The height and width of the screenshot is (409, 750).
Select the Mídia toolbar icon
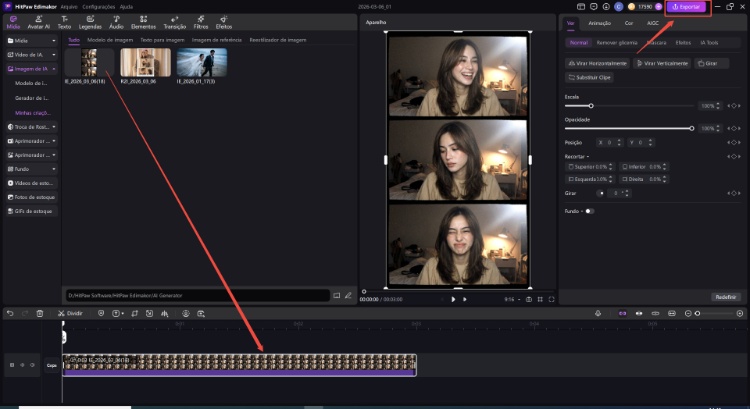(x=13, y=22)
